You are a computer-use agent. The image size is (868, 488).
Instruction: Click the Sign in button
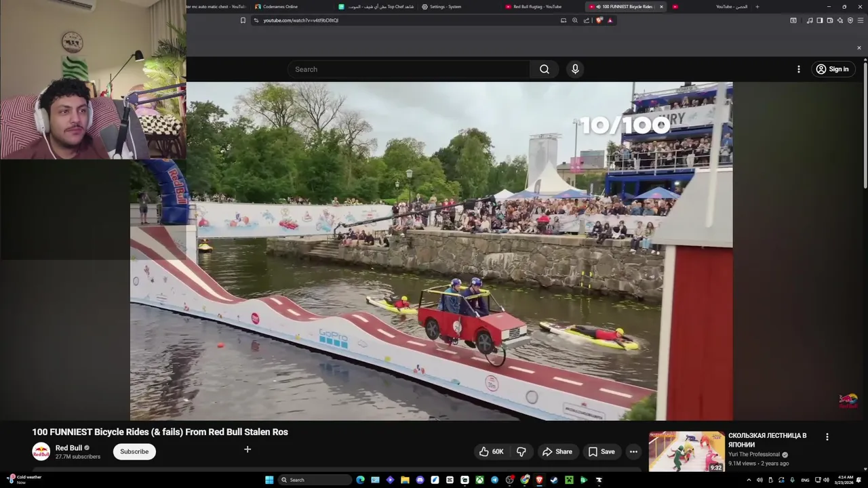click(833, 69)
